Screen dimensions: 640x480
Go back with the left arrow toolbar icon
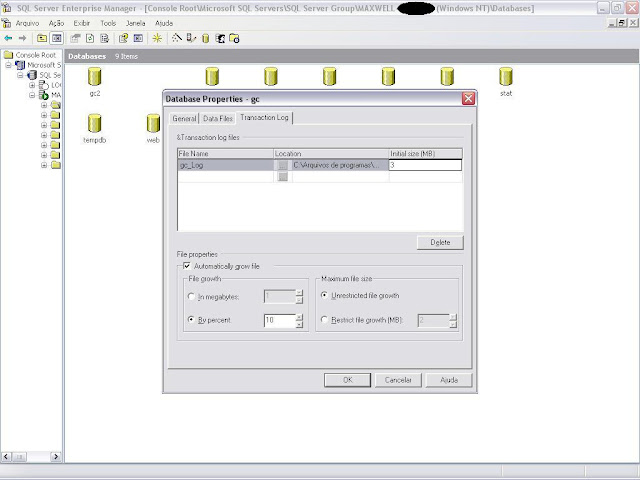pos(8,38)
